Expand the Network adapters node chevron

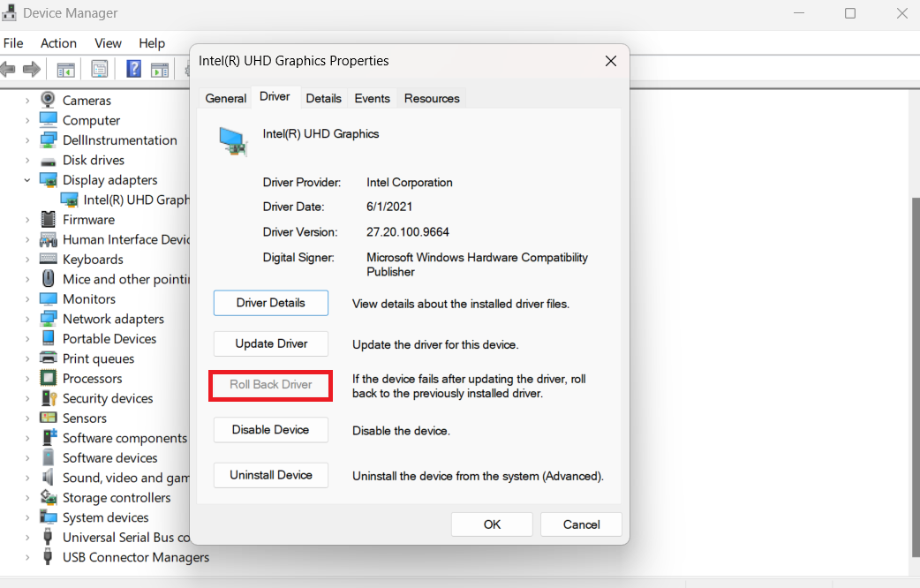point(27,320)
